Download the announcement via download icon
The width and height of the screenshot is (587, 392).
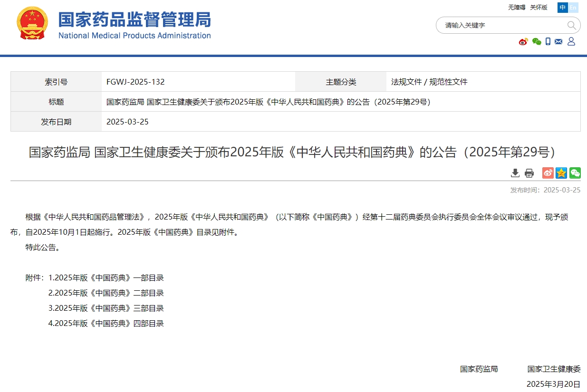click(515, 173)
